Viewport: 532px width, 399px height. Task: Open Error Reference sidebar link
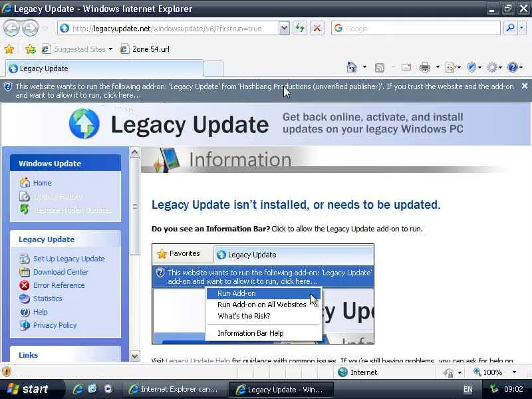(x=59, y=285)
